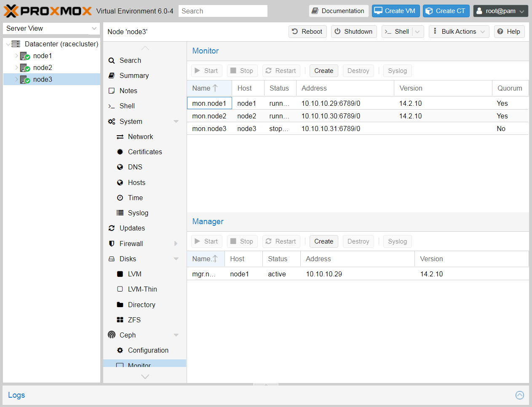Expand the Firewall submenu arrow
The height and width of the screenshot is (407, 532).
point(176,244)
